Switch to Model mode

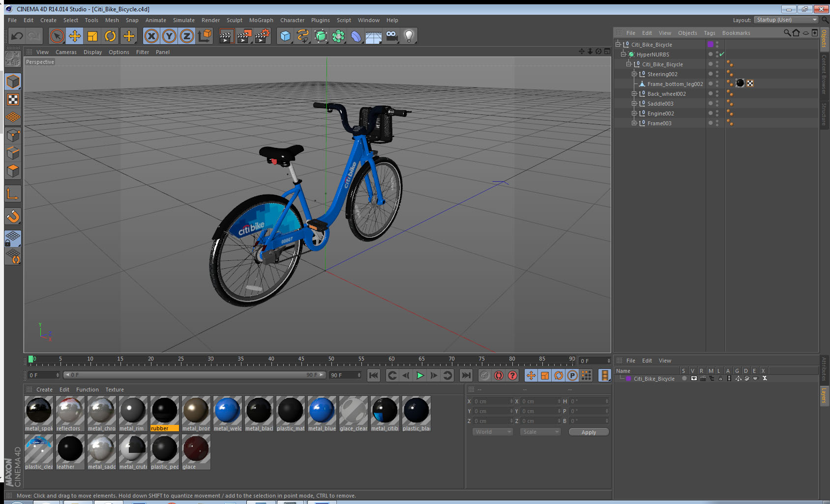point(13,82)
